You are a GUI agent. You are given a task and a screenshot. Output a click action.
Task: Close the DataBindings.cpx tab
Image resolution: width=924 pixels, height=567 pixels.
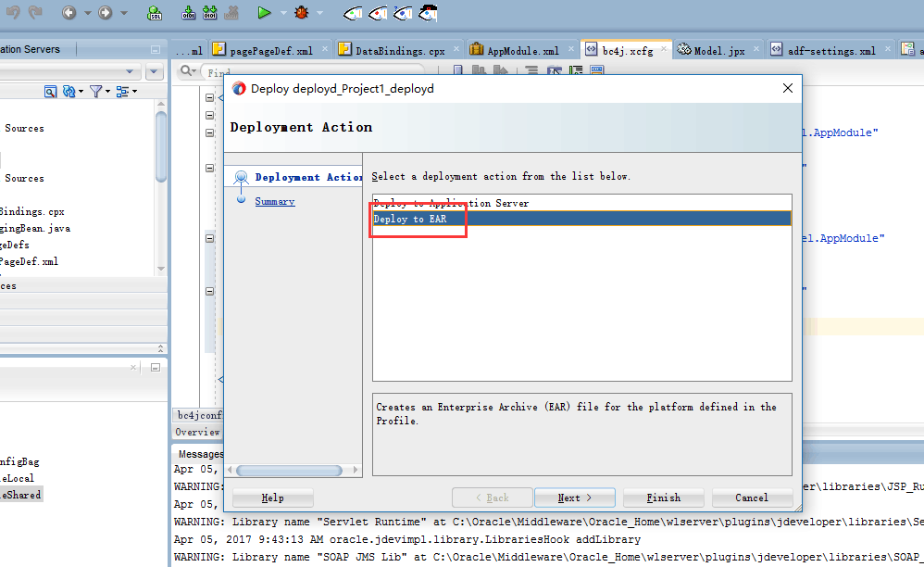click(x=456, y=49)
